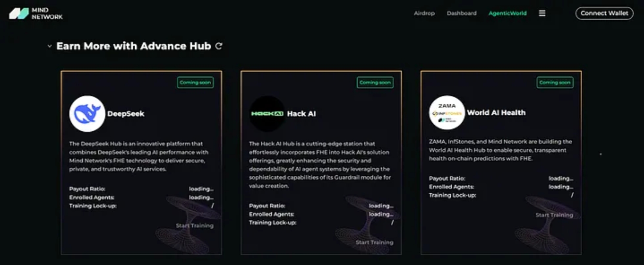
Task: Click the World AI Health Coming soon badge
Action: point(555,82)
